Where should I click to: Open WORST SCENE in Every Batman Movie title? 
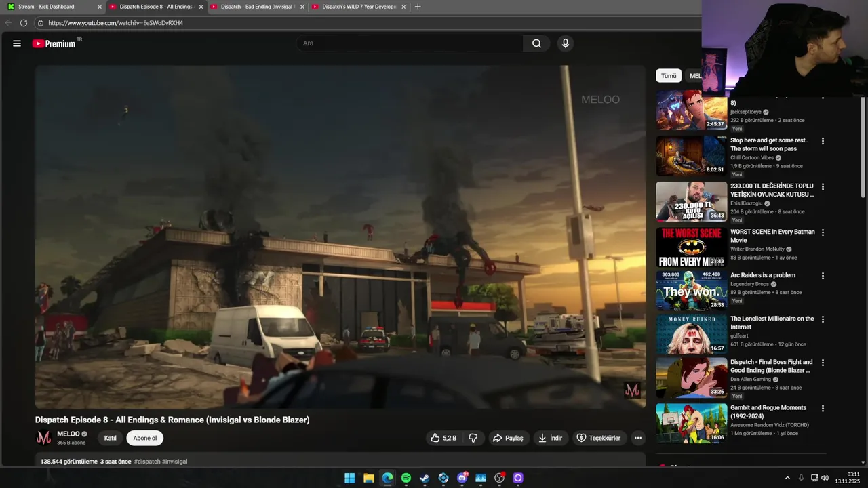(772, 236)
